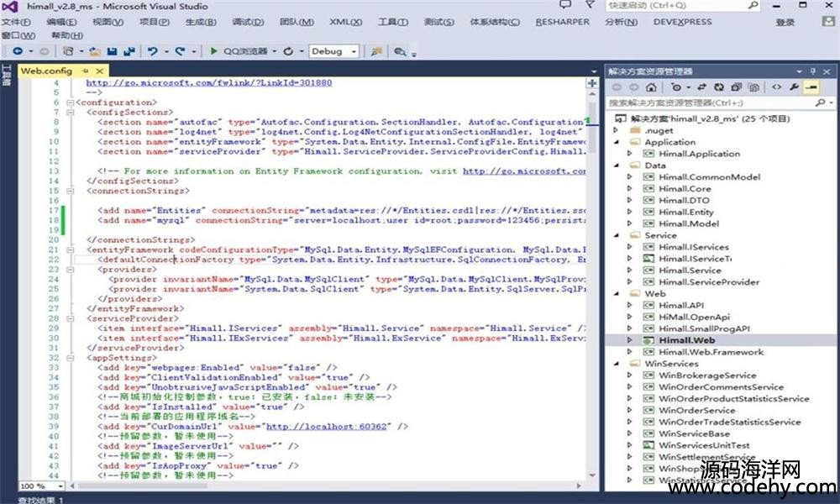The width and height of the screenshot is (840, 504).
Task: Toggle auto-hide pin of the Solution Explorer panel
Action: tap(812, 71)
